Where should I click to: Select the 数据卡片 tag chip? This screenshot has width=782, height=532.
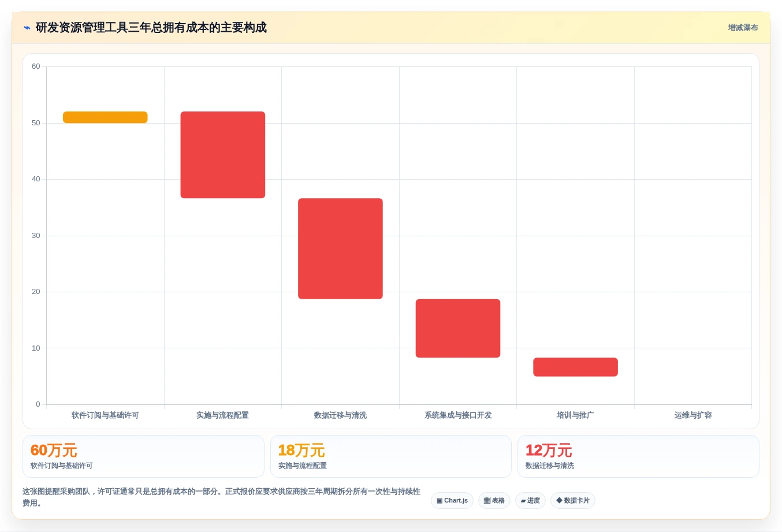tap(573, 500)
